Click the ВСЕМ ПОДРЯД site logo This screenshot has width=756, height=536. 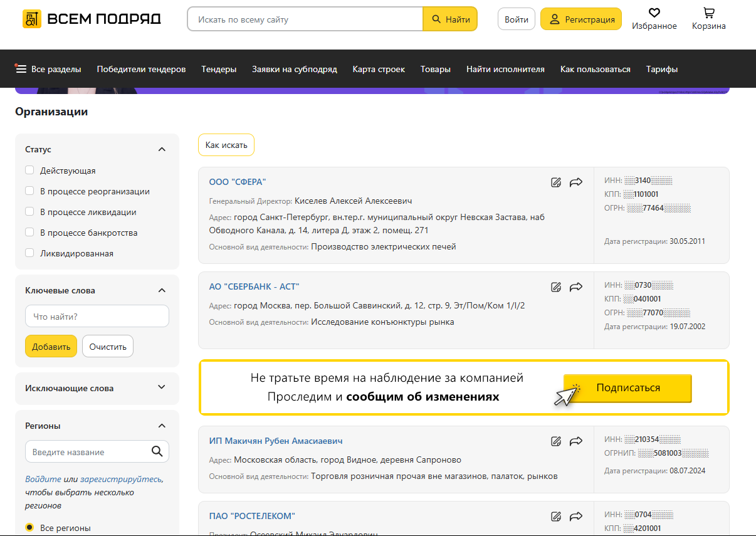click(x=92, y=19)
